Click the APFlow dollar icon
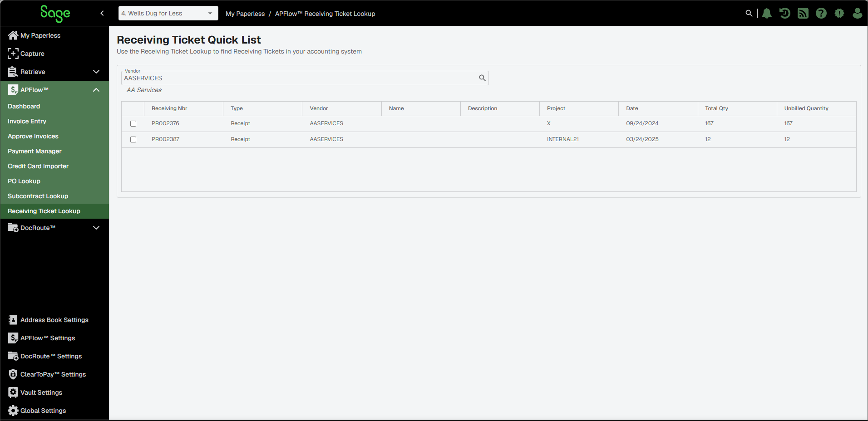Viewport: 868px width, 421px height. [13, 90]
